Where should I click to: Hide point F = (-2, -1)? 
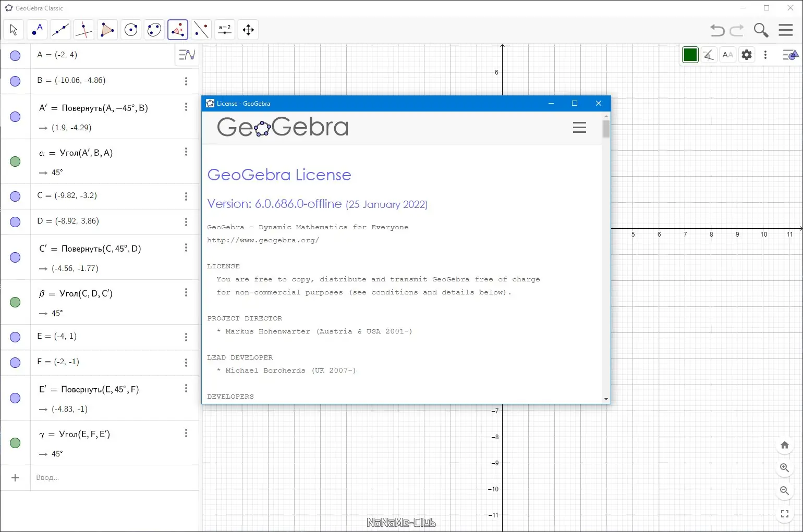(x=15, y=363)
